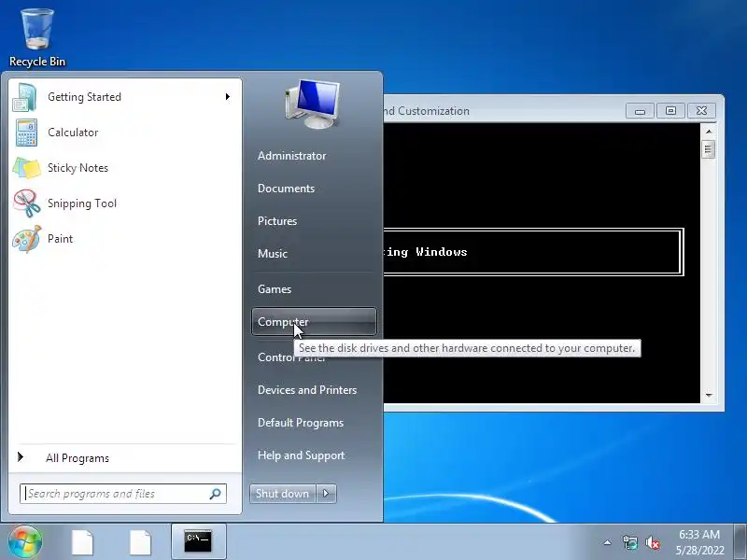This screenshot has height=560, width=747.
Task: Click the Getting Started icon
Action: click(x=25, y=97)
